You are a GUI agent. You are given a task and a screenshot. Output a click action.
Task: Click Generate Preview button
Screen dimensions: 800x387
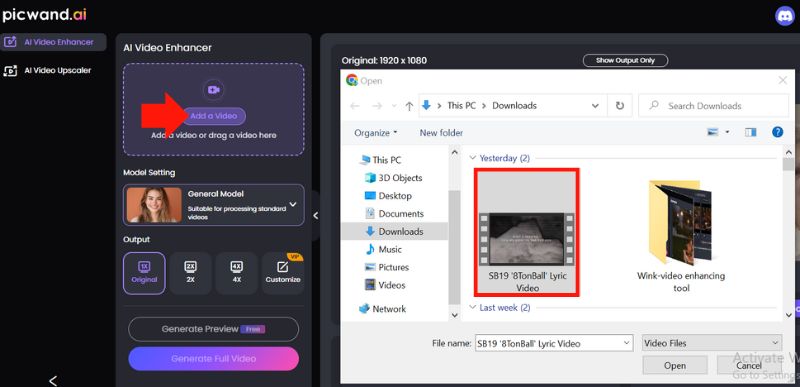[213, 329]
